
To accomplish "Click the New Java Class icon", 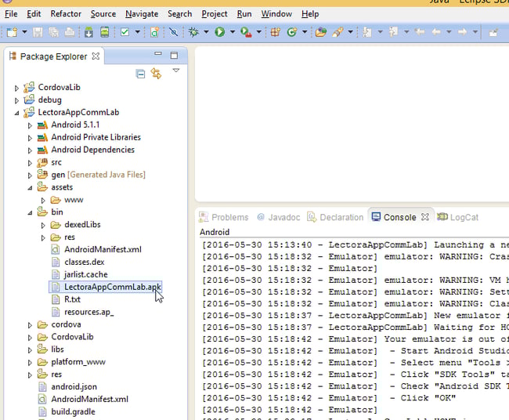I will click(x=292, y=32).
